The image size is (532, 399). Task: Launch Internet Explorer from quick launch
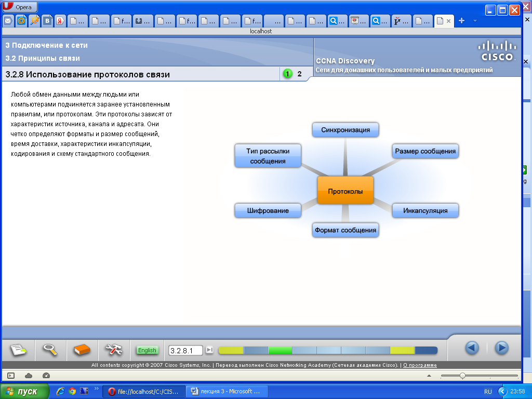[60, 391]
